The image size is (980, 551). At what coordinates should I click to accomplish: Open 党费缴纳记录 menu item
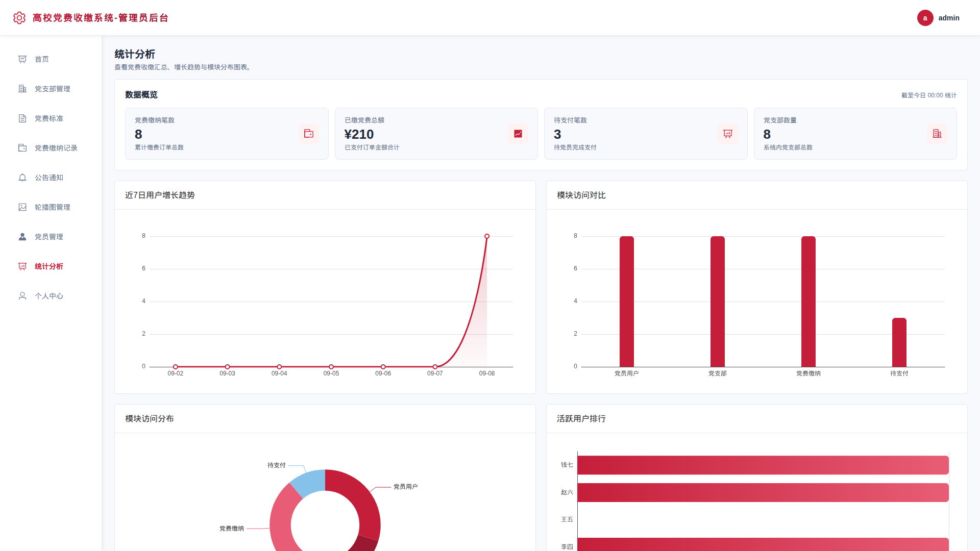pos(51,148)
